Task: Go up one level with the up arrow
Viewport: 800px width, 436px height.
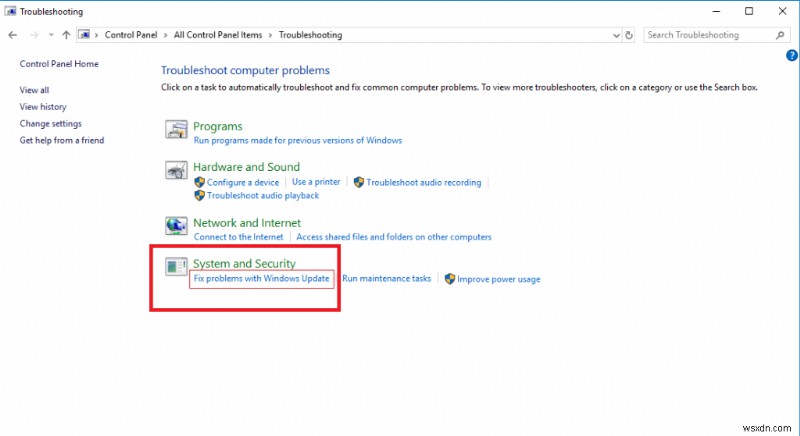Action: coord(66,35)
